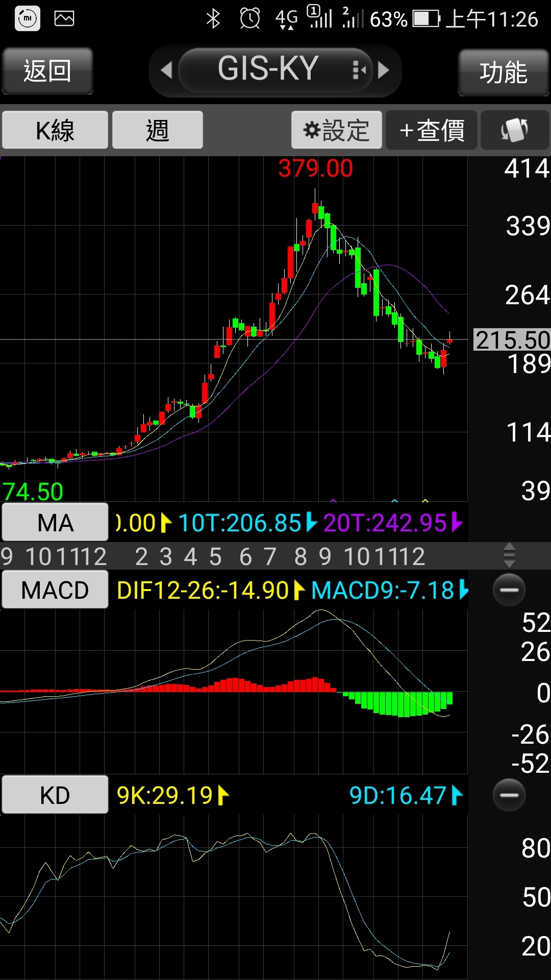Select the K線 chart type button
Image resolution: width=551 pixels, height=980 pixels.
pyautogui.click(x=55, y=130)
